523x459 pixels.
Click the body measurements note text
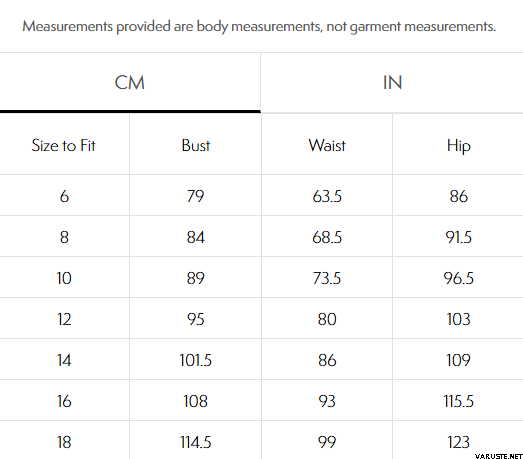point(259,27)
